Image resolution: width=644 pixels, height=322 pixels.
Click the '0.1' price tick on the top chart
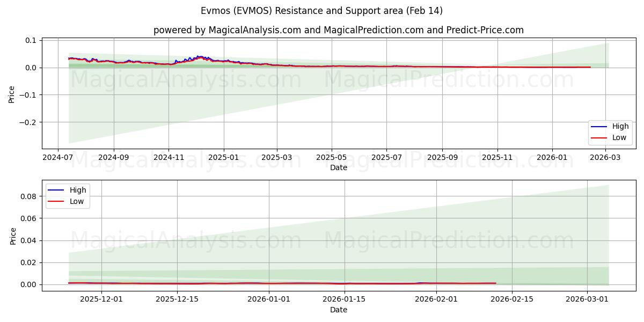(x=31, y=40)
